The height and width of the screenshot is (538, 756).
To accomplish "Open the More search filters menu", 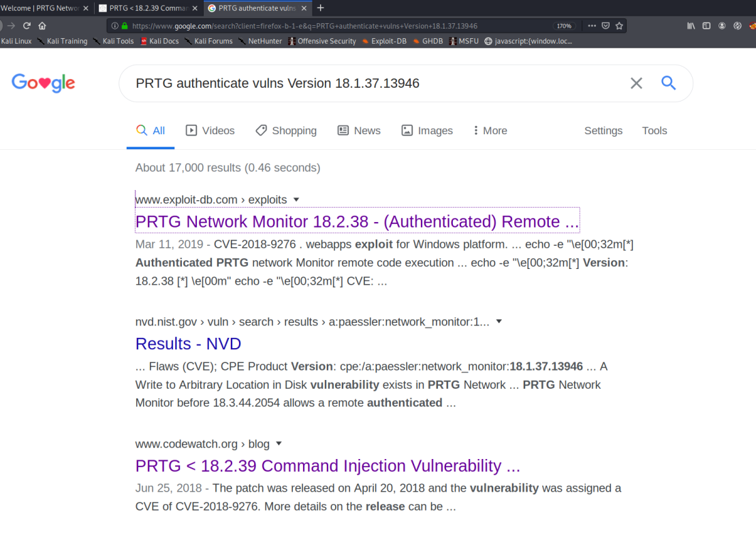I will pos(490,131).
